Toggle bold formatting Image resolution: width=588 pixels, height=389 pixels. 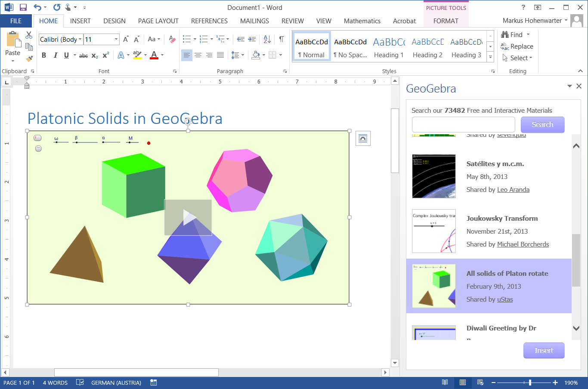pos(43,55)
